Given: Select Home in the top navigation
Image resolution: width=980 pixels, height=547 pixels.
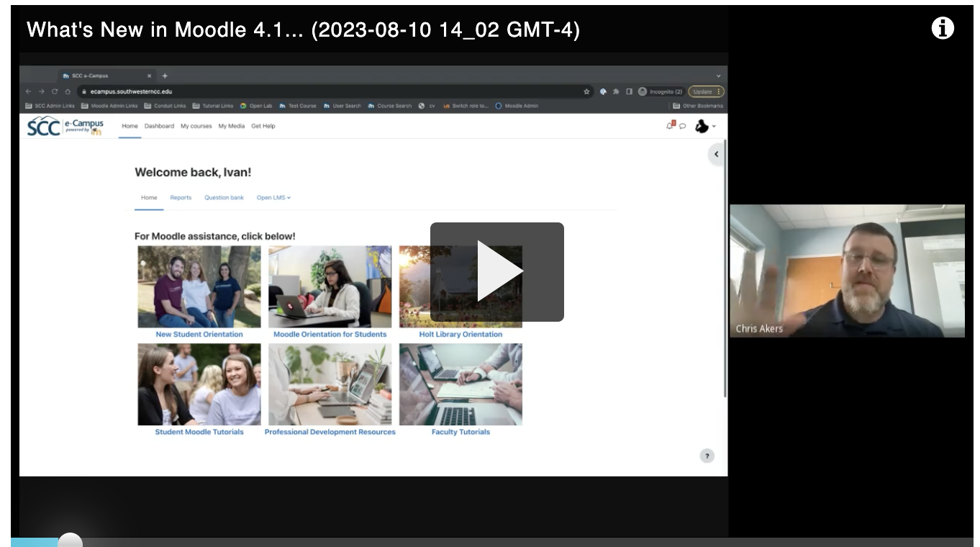Looking at the screenshot, I should click(130, 126).
